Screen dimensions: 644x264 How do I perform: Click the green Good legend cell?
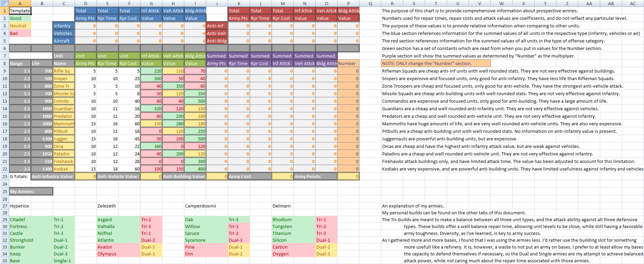click(x=20, y=18)
